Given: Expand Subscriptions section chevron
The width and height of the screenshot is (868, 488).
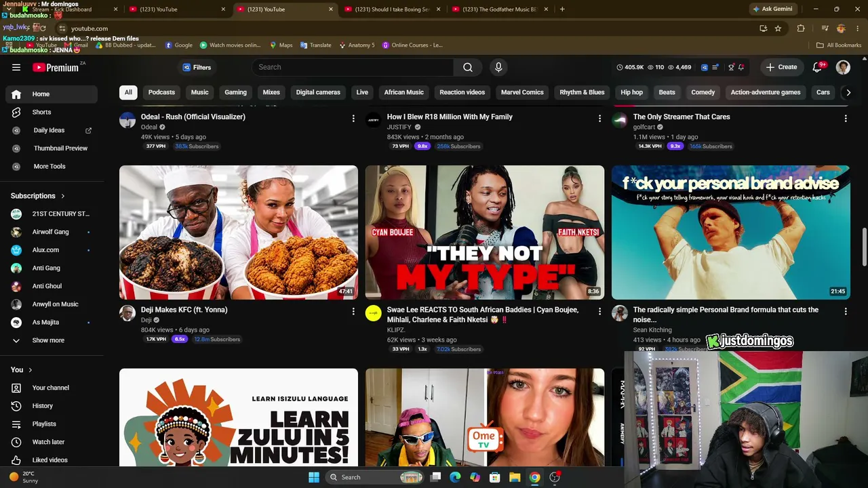Looking at the screenshot, I should point(63,197).
